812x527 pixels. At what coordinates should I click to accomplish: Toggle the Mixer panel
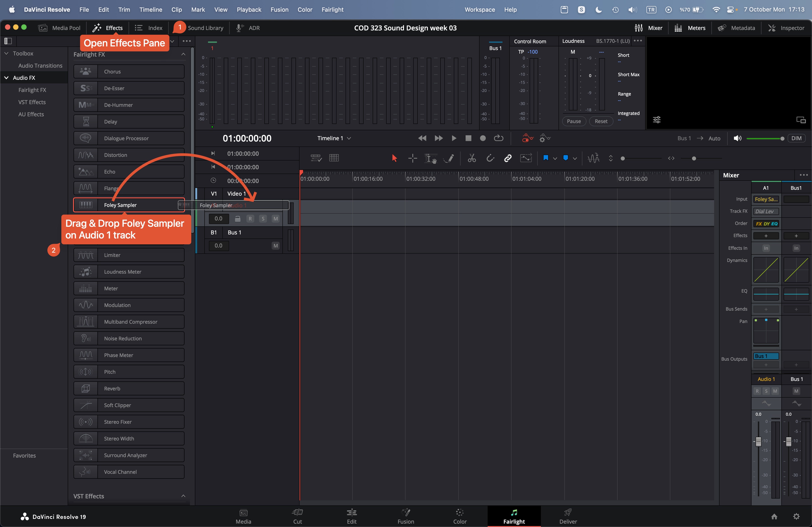click(x=648, y=28)
